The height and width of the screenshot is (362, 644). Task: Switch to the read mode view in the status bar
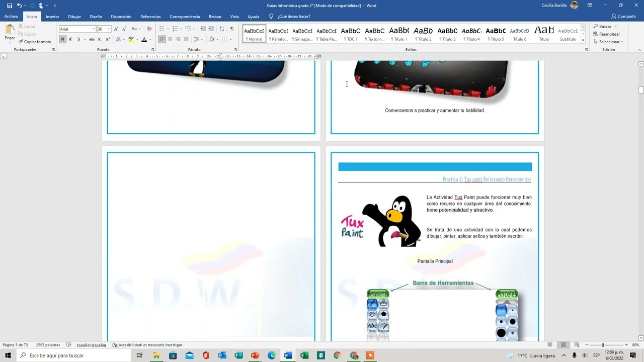pos(550,345)
